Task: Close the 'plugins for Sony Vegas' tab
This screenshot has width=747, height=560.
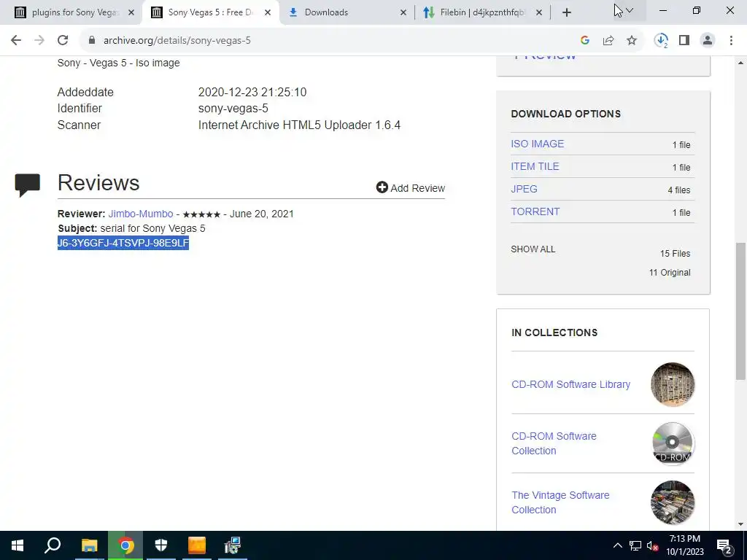Action: click(131, 12)
